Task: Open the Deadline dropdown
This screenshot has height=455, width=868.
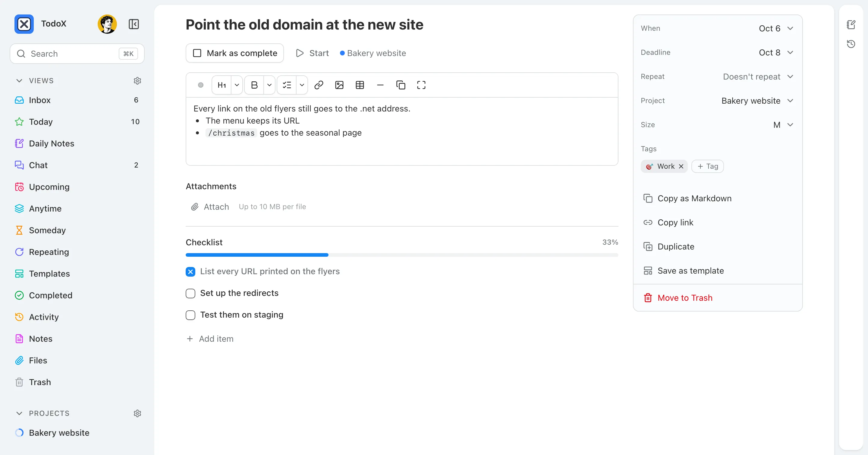Action: point(776,52)
